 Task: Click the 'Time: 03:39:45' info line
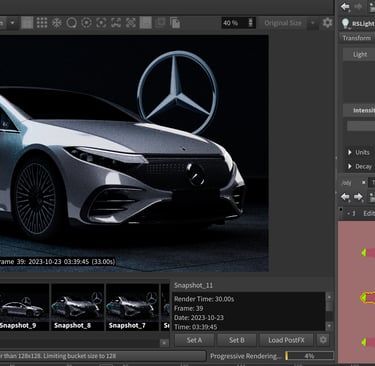(196, 327)
